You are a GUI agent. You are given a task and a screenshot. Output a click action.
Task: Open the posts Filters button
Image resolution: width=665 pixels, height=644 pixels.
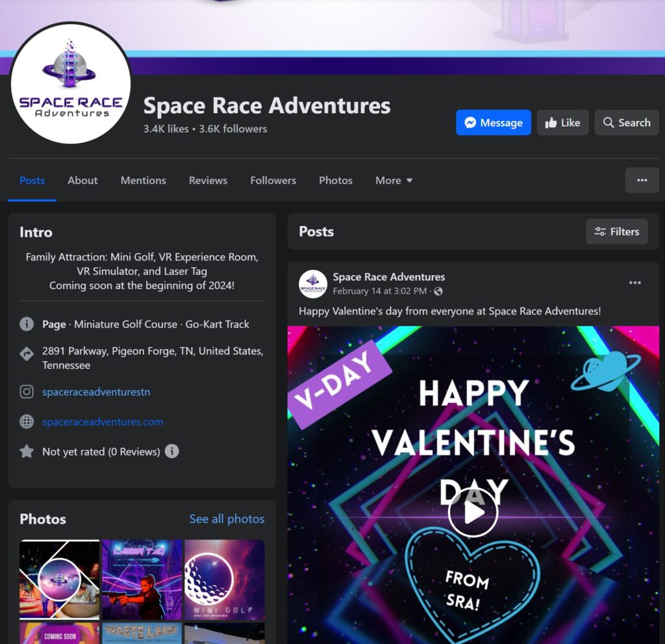point(617,231)
